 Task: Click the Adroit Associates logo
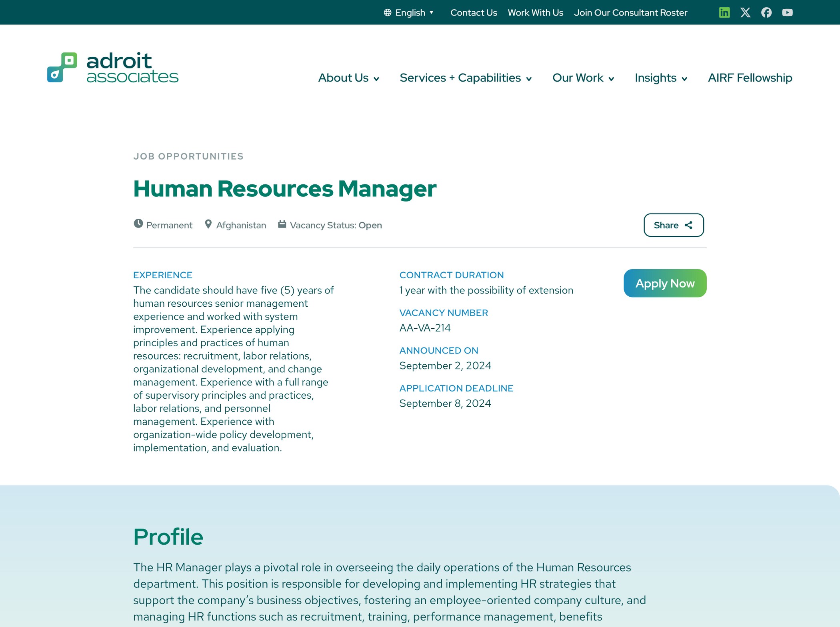click(x=113, y=68)
